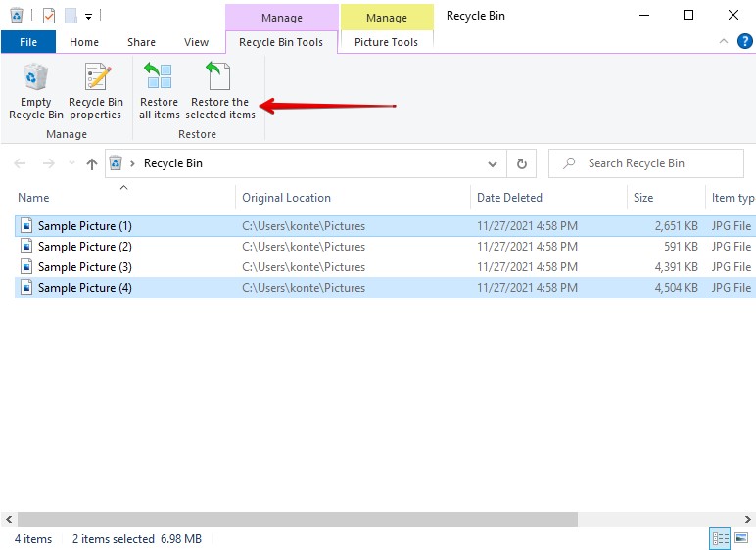Sort by the Item type column

732,198
